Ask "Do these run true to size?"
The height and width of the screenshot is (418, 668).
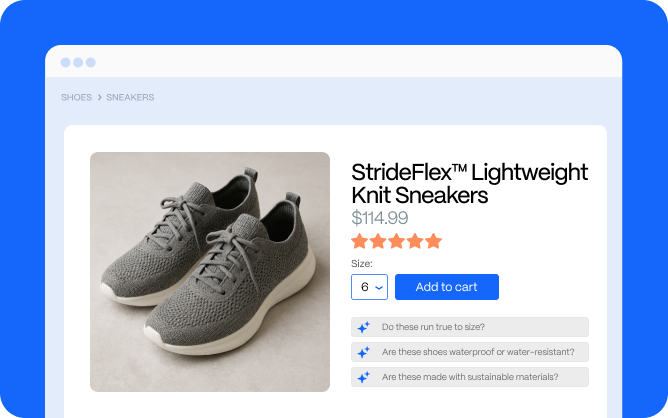point(470,327)
